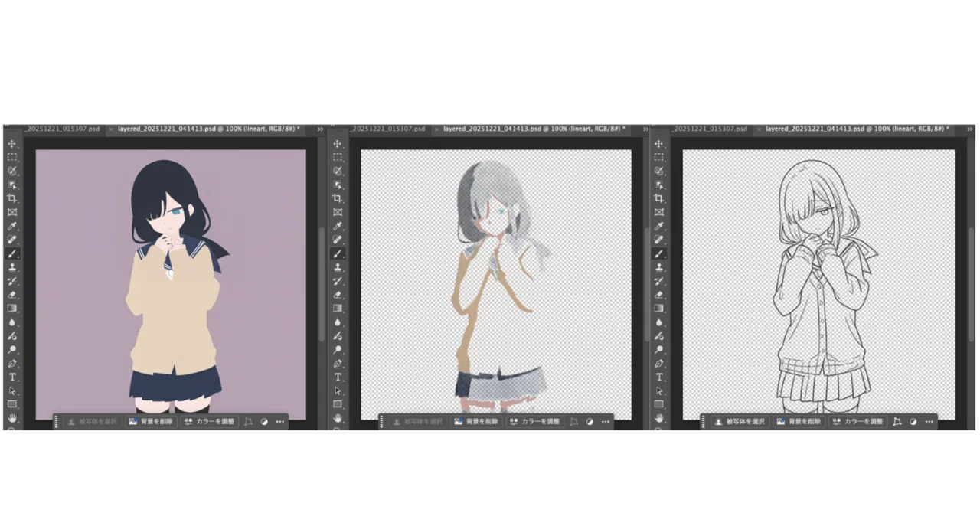Switch to _20251221_015307.psd tab in purple-background window

coord(63,129)
